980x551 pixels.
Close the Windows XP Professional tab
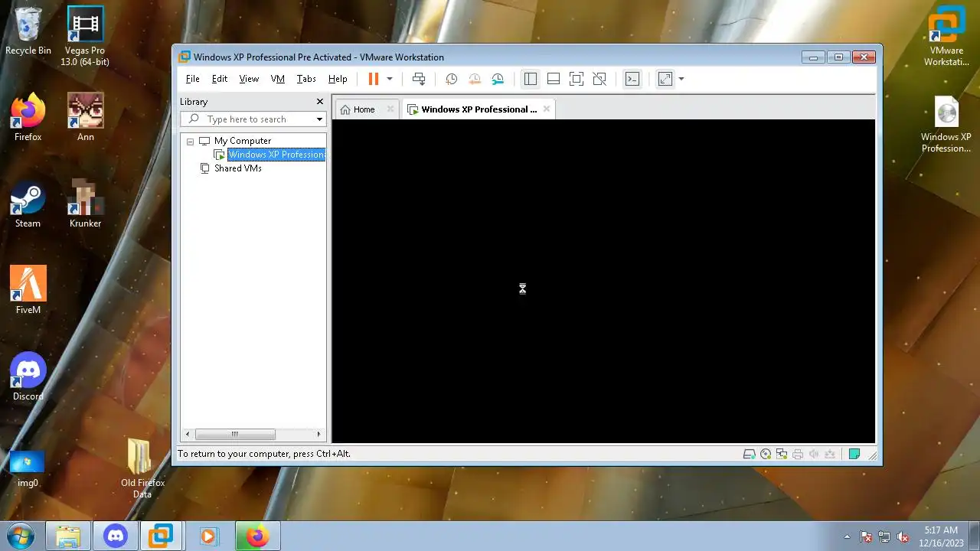(546, 109)
